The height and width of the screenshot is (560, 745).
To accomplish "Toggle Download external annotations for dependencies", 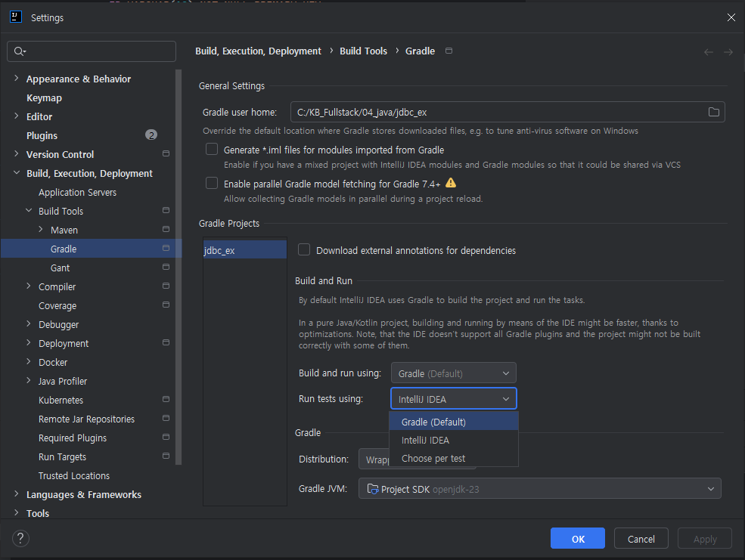I will pyautogui.click(x=304, y=249).
